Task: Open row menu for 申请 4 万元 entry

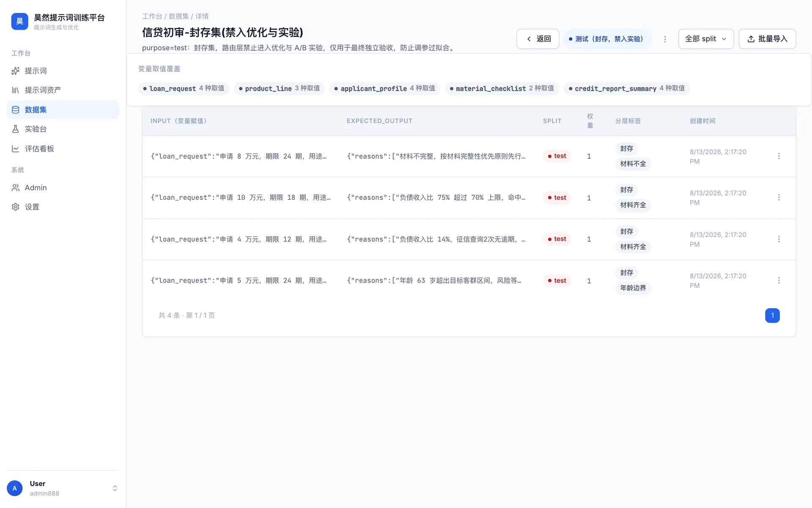Action: (x=779, y=239)
